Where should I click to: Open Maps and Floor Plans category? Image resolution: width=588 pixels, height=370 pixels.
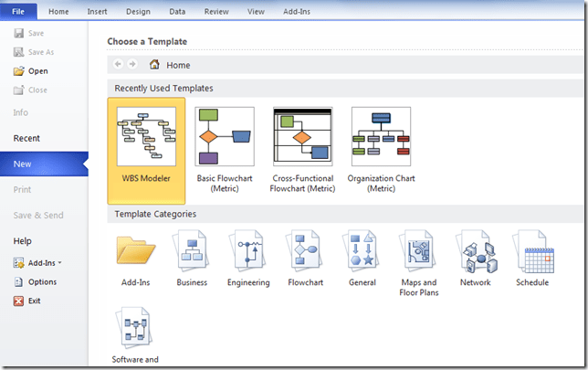point(418,257)
